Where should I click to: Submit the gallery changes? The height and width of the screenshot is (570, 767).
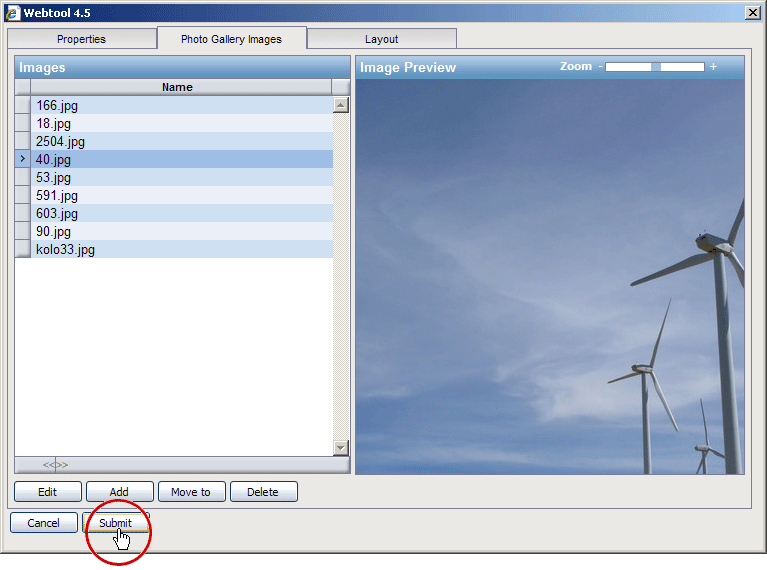(115, 523)
